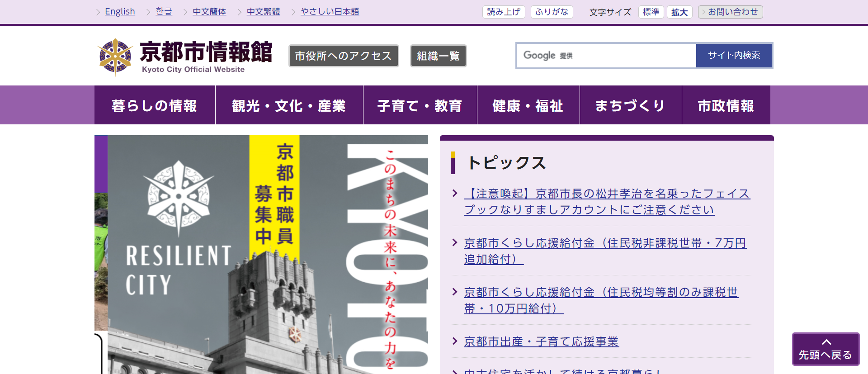
Task: Open 市役所へのアクセス page
Action: pos(344,56)
